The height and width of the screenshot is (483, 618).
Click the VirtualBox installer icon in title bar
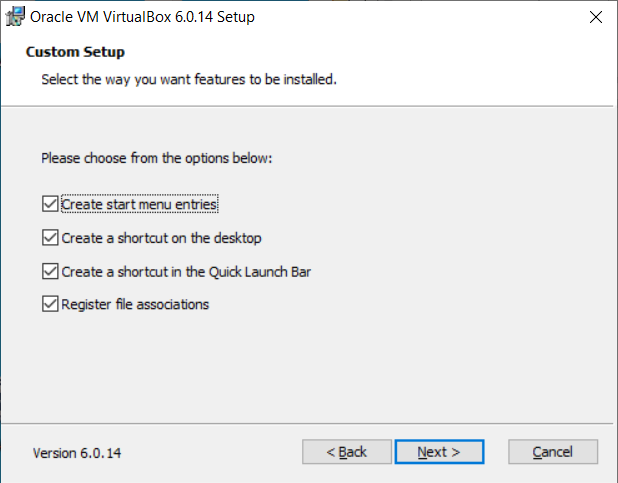coord(15,17)
